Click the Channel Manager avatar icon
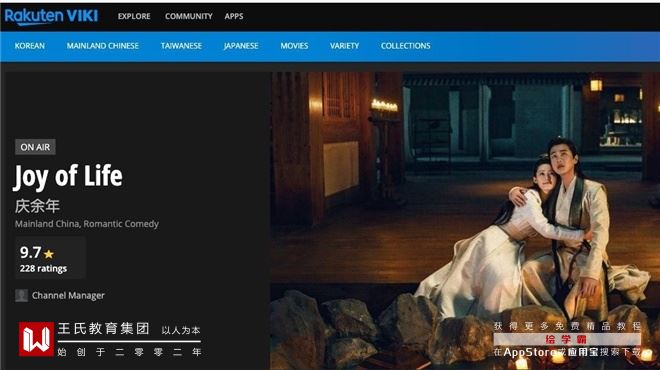This screenshot has height=370, width=660. click(21, 295)
